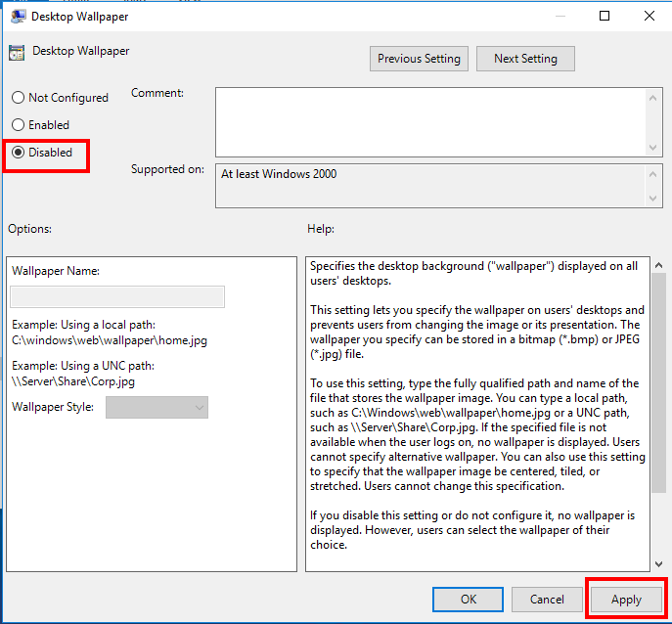Open the Wallpaper Style dropdown
672x624 pixels.
157,407
